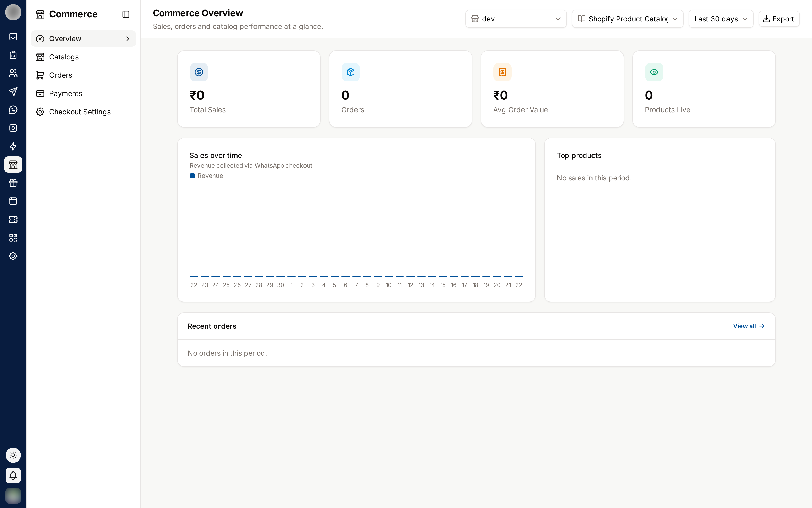Image resolution: width=812 pixels, height=508 pixels.
Task: Toggle the sun light/dark theme button
Action: click(13, 455)
